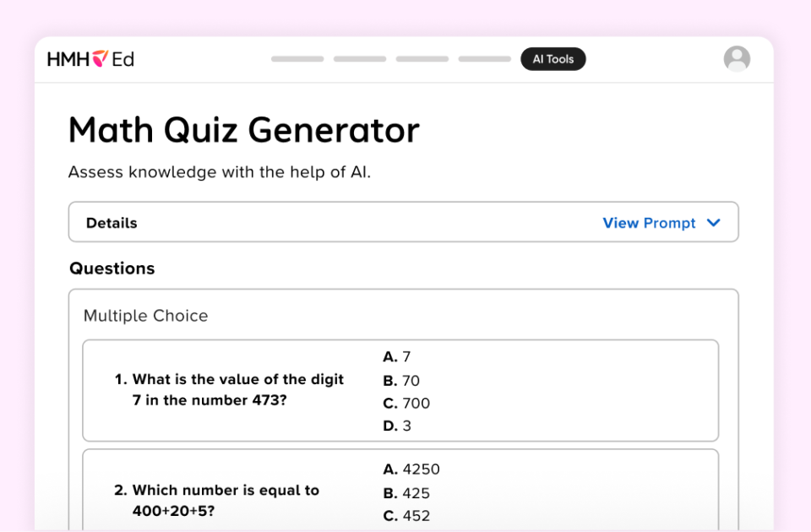Expand the View Prompt chevron
The height and width of the screenshot is (532, 811).
tap(714, 223)
